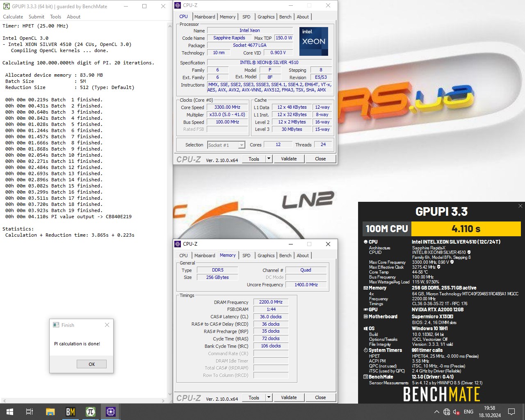525x420 pixels.
Task: Click the Multiplier x33.0 field
Action: pyautogui.click(x=227, y=114)
